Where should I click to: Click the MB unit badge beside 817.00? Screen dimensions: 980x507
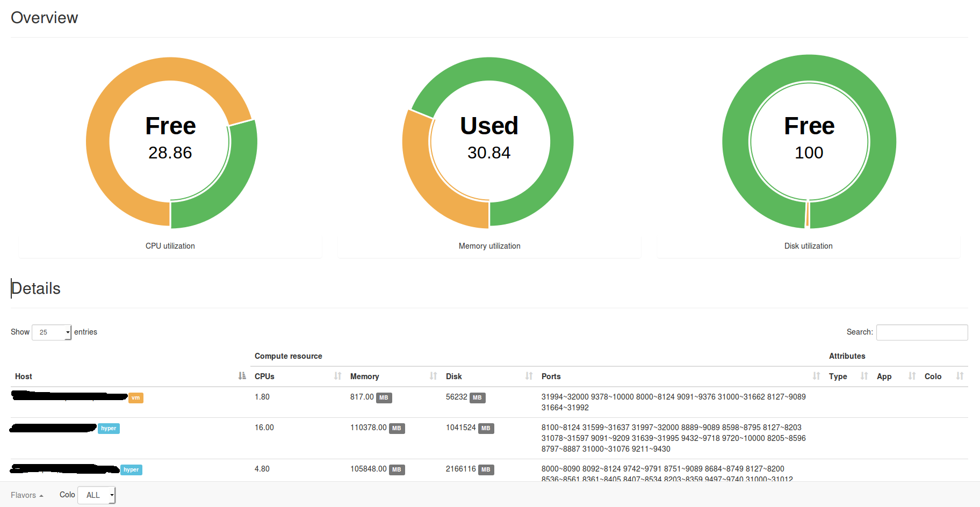pyautogui.click(x=384, y=398)
